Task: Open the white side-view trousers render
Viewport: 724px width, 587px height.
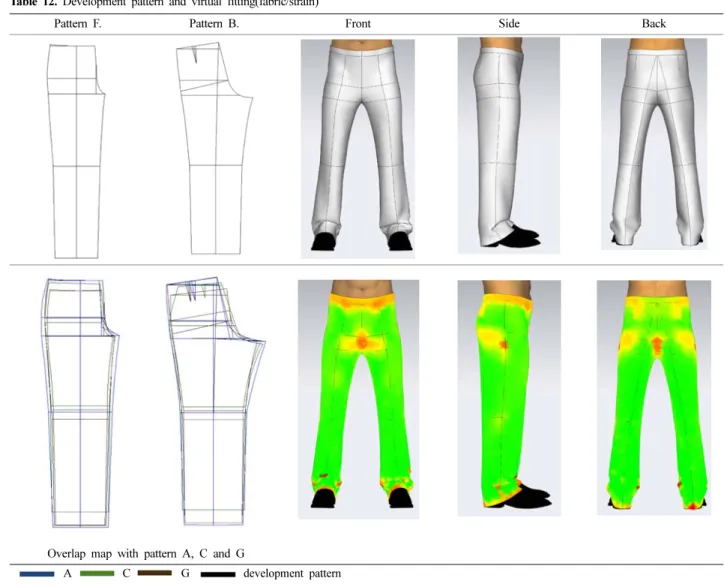Action: click(x=509, y=145)
